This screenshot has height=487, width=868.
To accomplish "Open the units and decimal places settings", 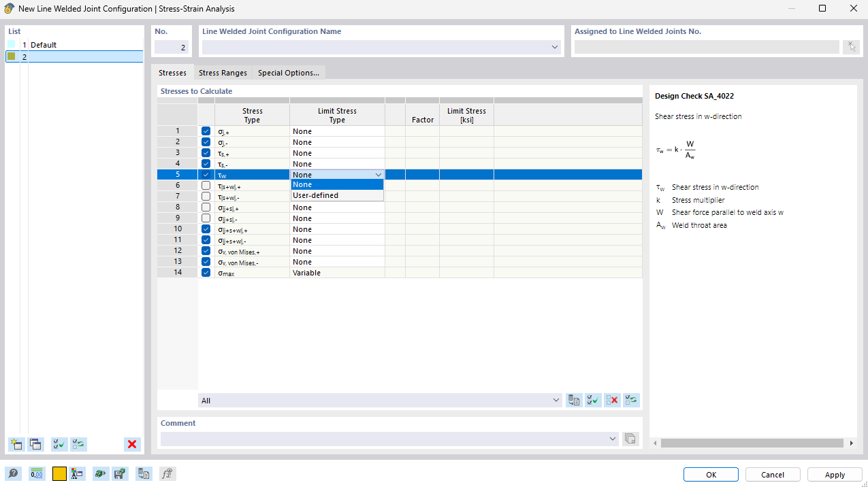I will coord(36,473).
